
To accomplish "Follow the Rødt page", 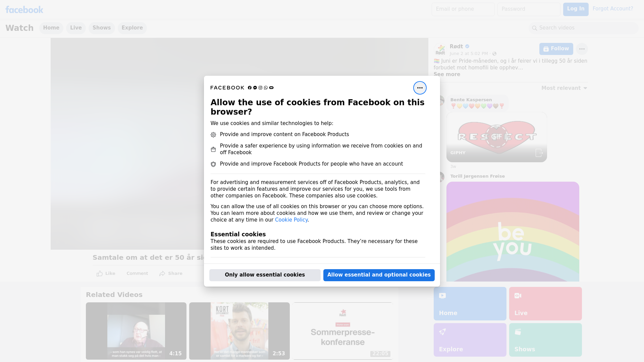I will coord(556,49).
